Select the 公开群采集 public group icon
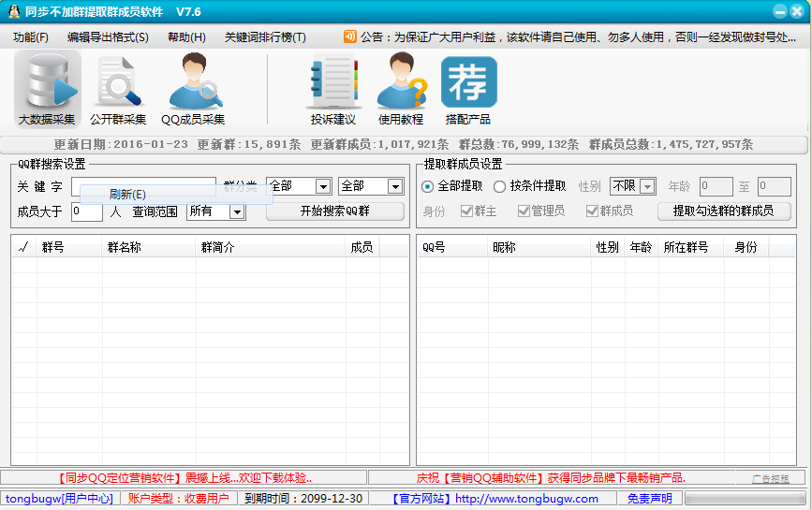Image resolution: width=812 pixels, height=510 pixels. point(118,91)
